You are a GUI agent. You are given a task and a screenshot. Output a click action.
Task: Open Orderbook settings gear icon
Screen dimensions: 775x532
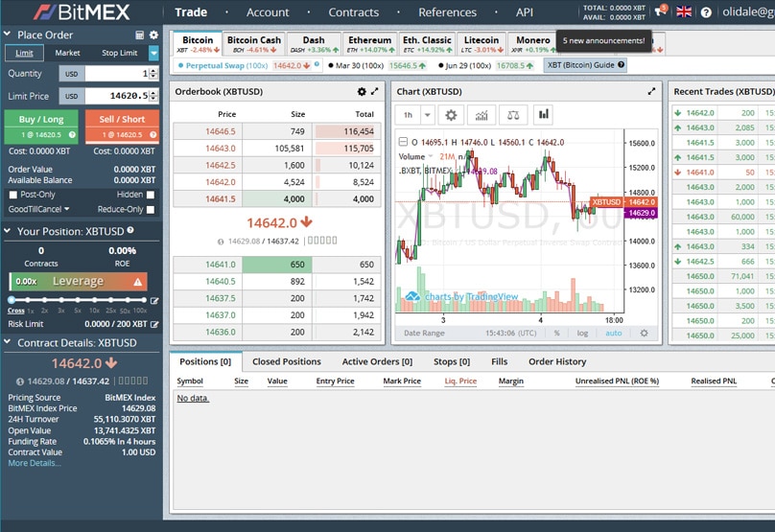tap(362, 92)
